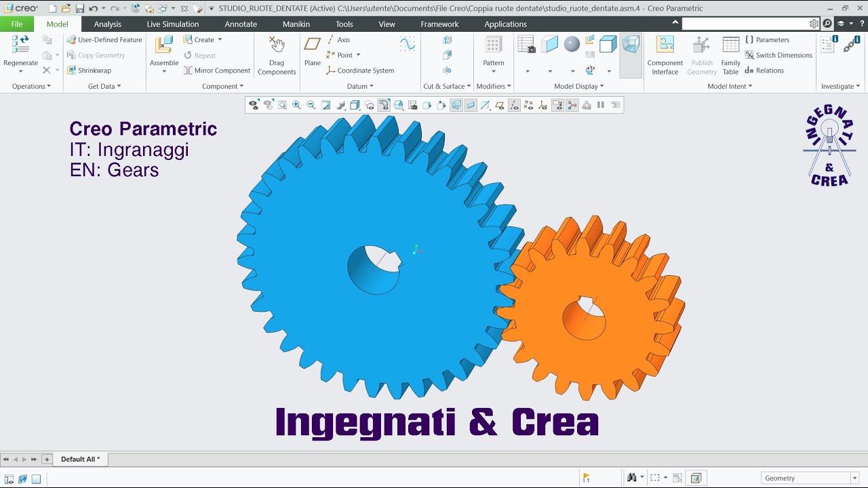Expand the Get Data group menu
This screenshot has height=488, width=868.
click(x=104, y=86)
